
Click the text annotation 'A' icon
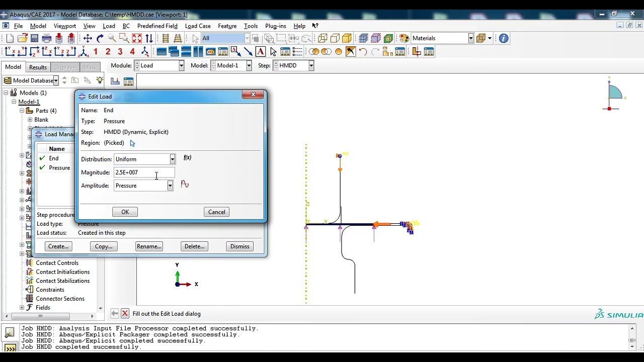click(x=261, y=52)
